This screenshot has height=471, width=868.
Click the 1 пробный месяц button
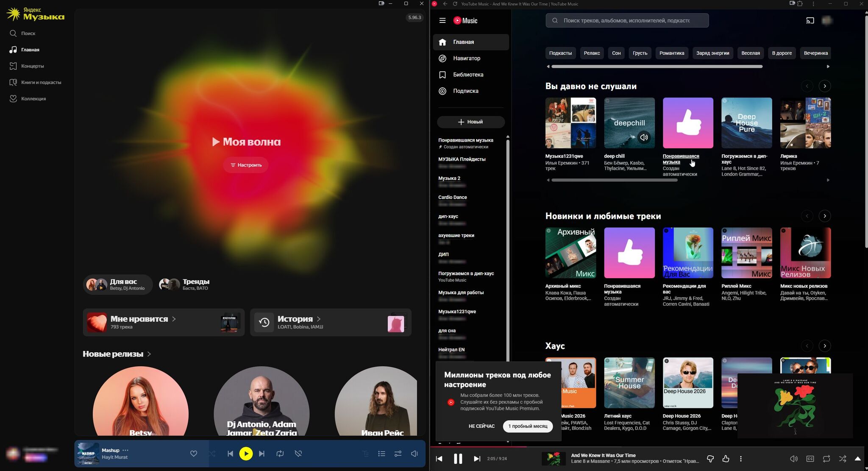528,426
